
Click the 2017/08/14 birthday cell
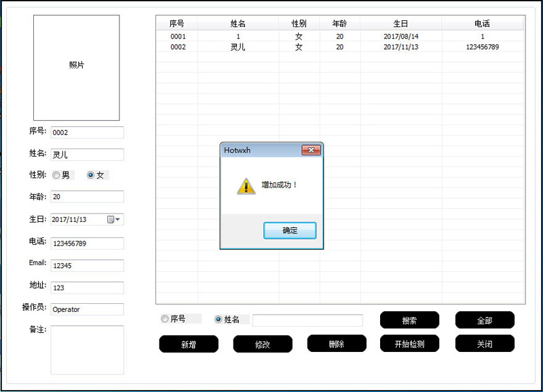pyautogui.click(x=401, y=37)
